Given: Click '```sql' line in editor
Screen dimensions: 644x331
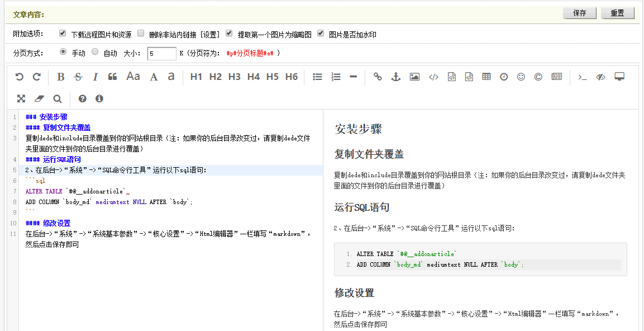Looking at the screenshot, I should click(35, 181).
